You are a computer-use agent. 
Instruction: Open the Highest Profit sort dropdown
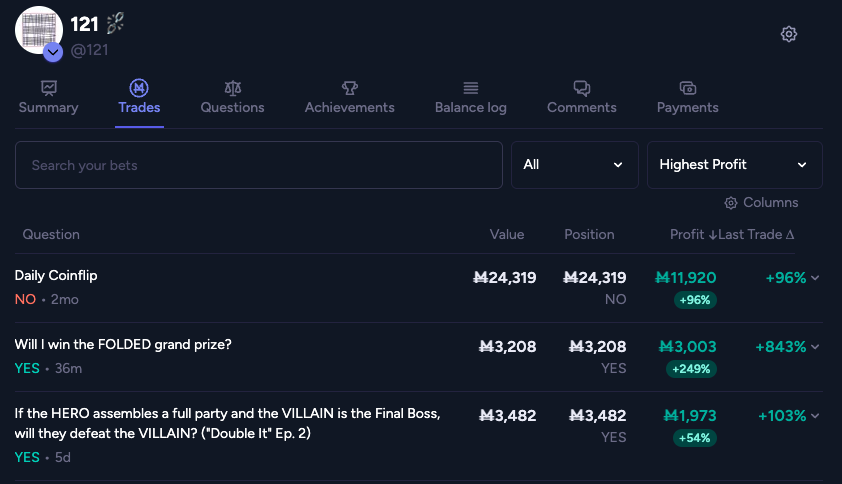(x=734, y=165)
